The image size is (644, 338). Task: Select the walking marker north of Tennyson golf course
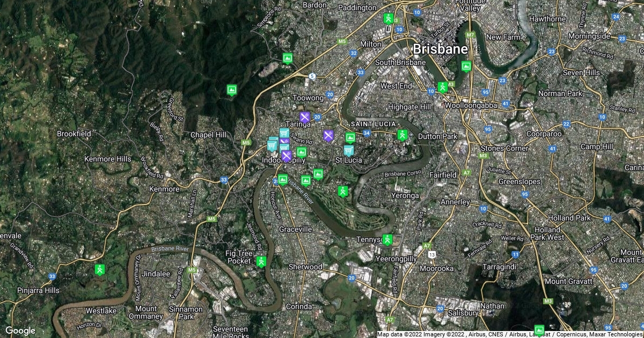tap(343, 191)
